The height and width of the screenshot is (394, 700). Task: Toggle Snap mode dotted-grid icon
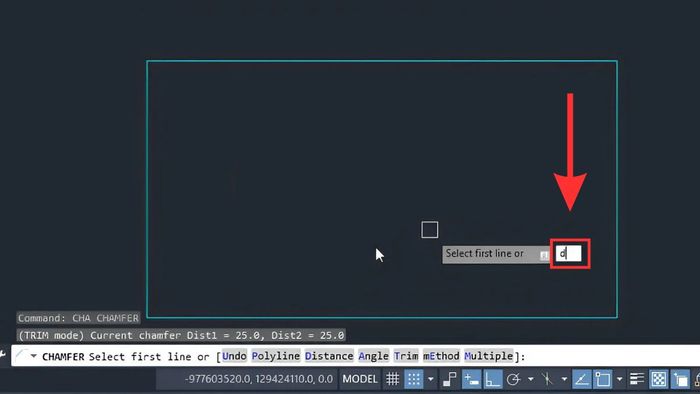(413, 379)
